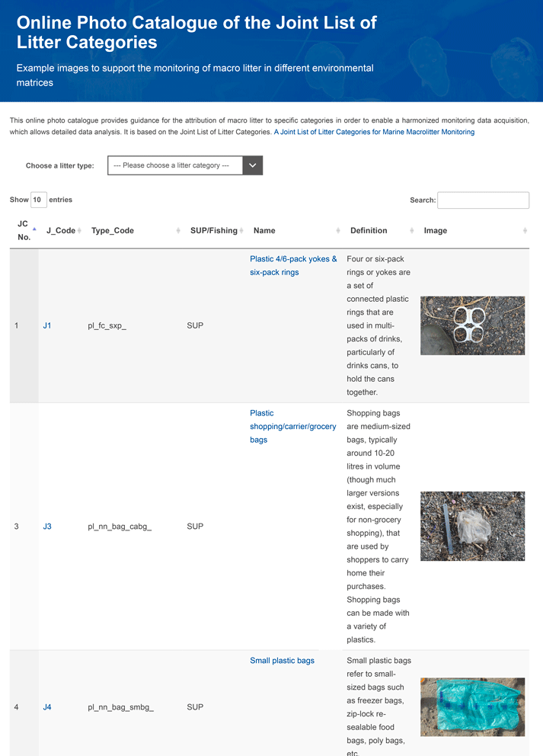Select the 'Please choose a litter category' combo box

click(185, 165)
